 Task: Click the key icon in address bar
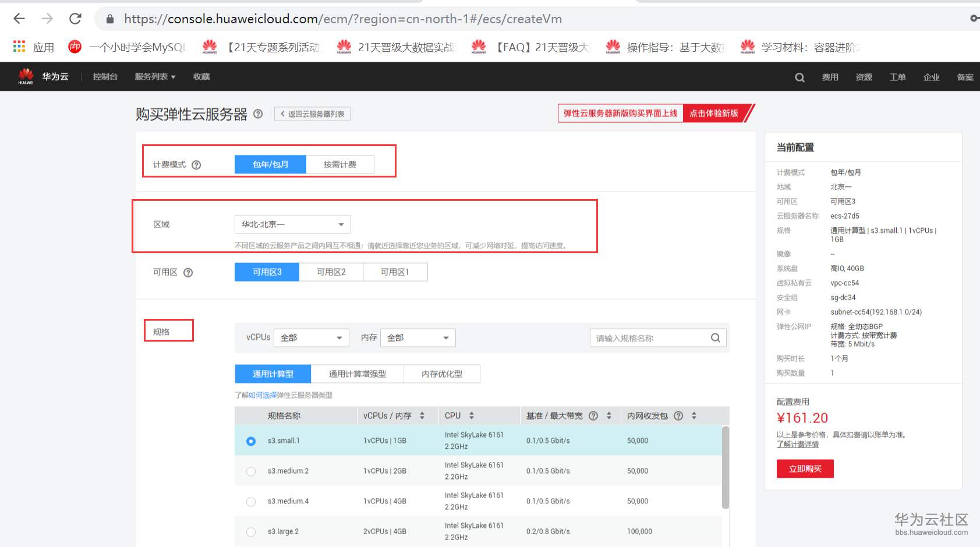[974, 19]
